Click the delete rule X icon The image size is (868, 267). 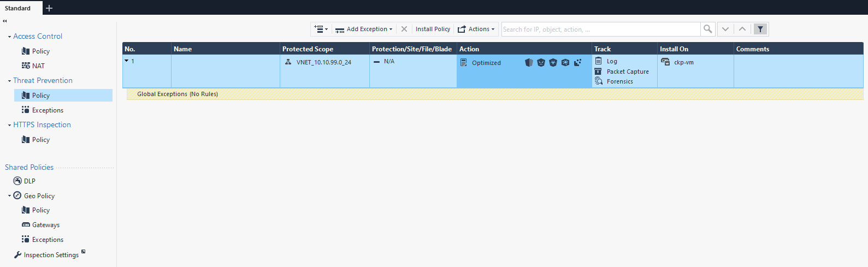point(404,29)
